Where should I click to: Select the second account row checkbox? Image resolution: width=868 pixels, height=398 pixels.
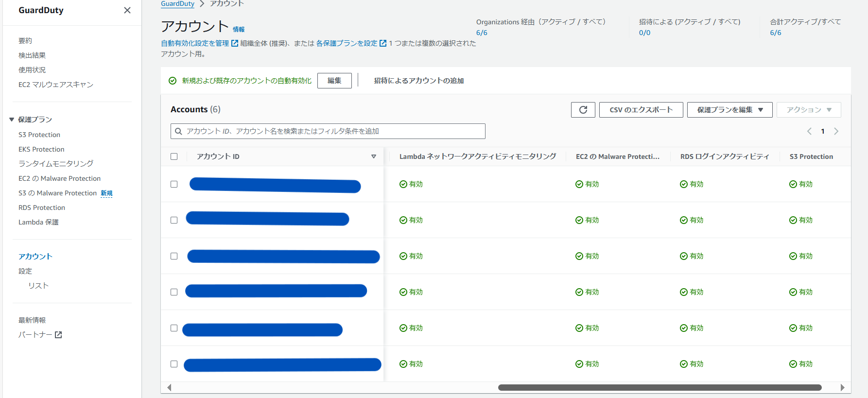[x=174, y=220]
